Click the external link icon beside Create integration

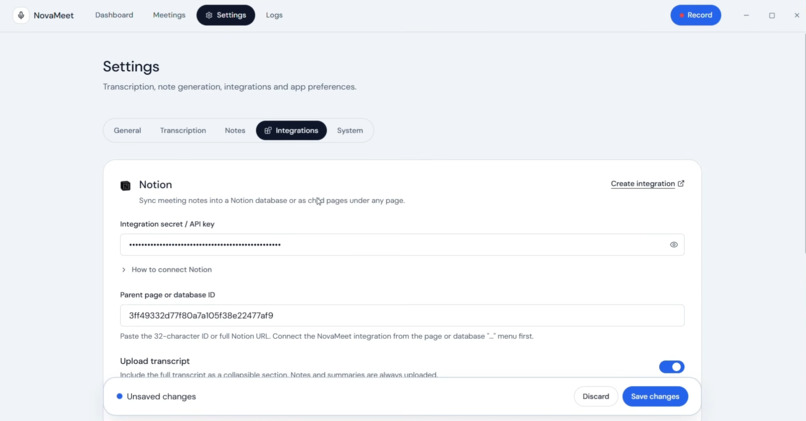pos(681,184)
